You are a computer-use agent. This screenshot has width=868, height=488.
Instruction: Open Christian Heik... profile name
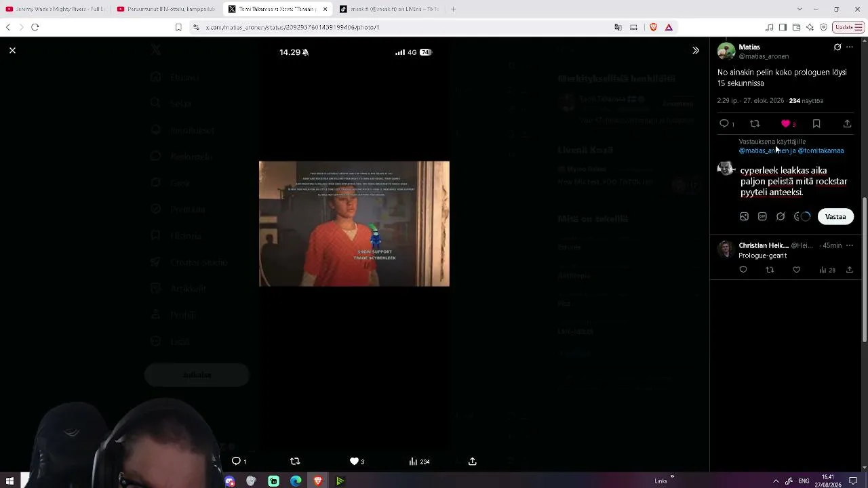[764, 245]
